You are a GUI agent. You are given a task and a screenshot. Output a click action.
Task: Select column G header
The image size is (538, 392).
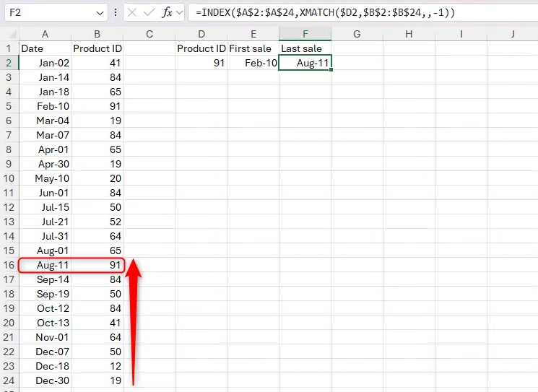357,34
